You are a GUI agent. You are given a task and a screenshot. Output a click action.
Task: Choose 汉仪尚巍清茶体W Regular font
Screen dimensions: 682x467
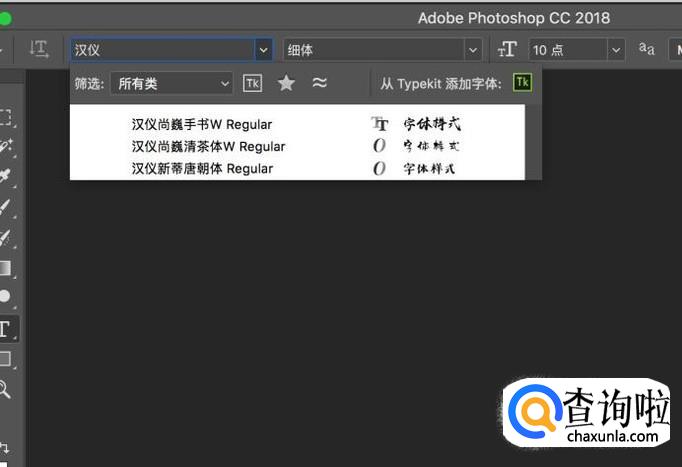click(208, 147)
